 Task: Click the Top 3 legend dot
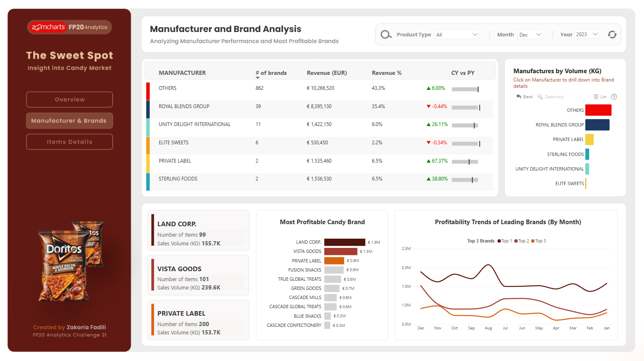[533, 241]
